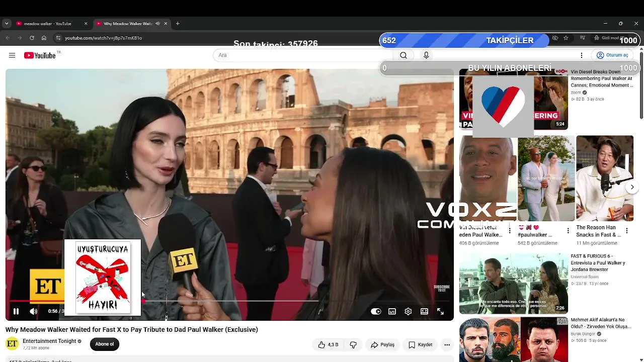
Task: Select the 'Why Meadow Walker Waited' tab
Action: [x=128, y=24]
